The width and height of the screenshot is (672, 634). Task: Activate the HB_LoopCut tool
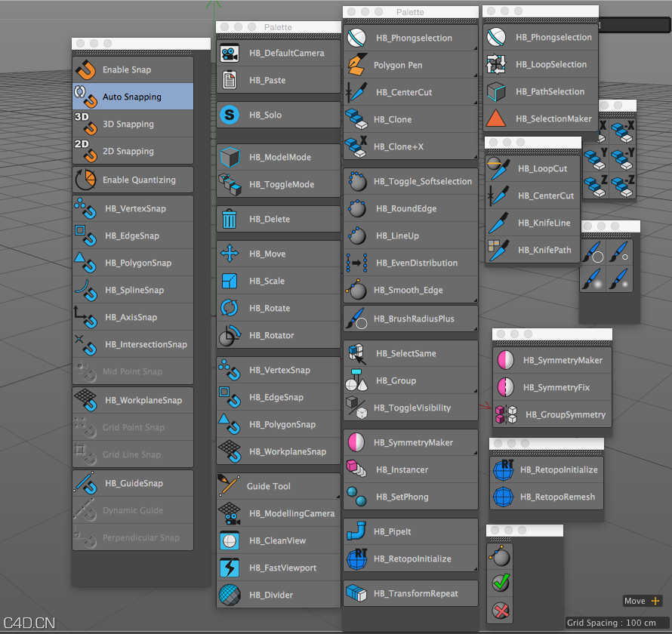click(532, 168)
